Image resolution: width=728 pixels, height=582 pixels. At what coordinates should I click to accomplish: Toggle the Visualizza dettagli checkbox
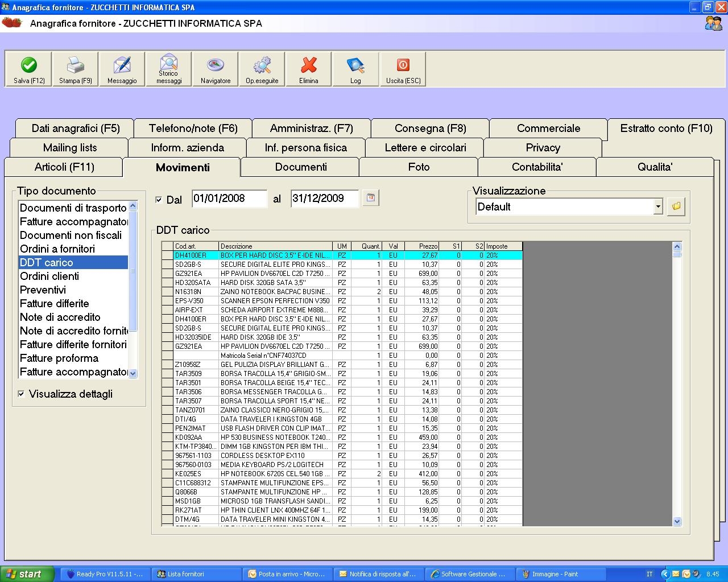[22, 394]
